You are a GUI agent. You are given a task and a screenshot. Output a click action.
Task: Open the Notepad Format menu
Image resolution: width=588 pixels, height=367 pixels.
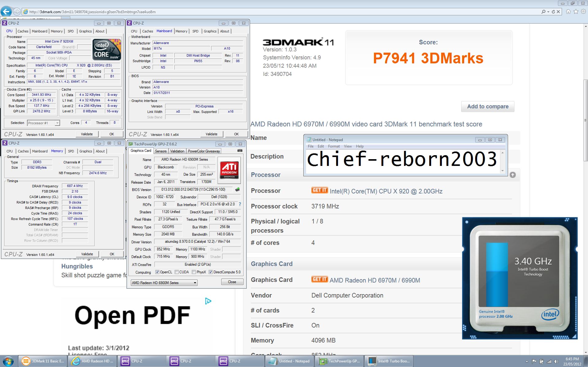334,146
